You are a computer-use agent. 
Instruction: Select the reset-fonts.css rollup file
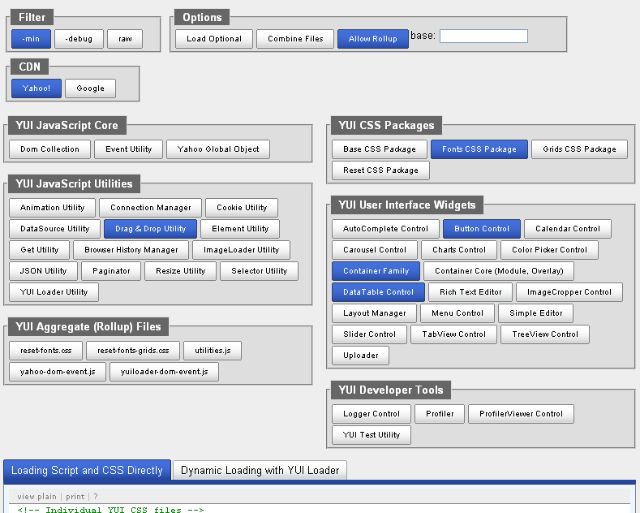[46, 351]
